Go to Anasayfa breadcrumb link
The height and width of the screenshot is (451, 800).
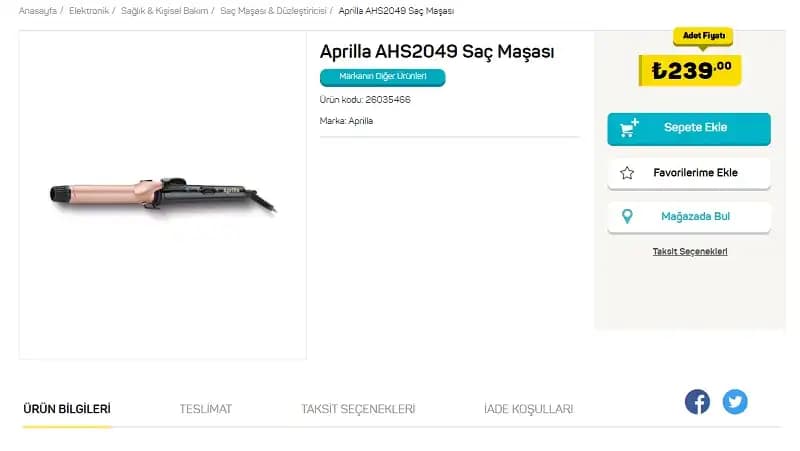pyautogui.click(x=37, y=11)
